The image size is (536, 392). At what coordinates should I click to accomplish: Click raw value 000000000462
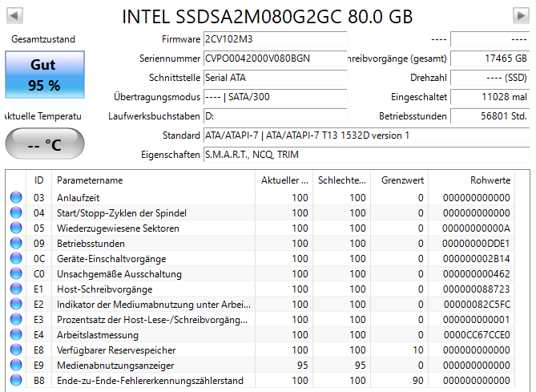pos(477,274)
